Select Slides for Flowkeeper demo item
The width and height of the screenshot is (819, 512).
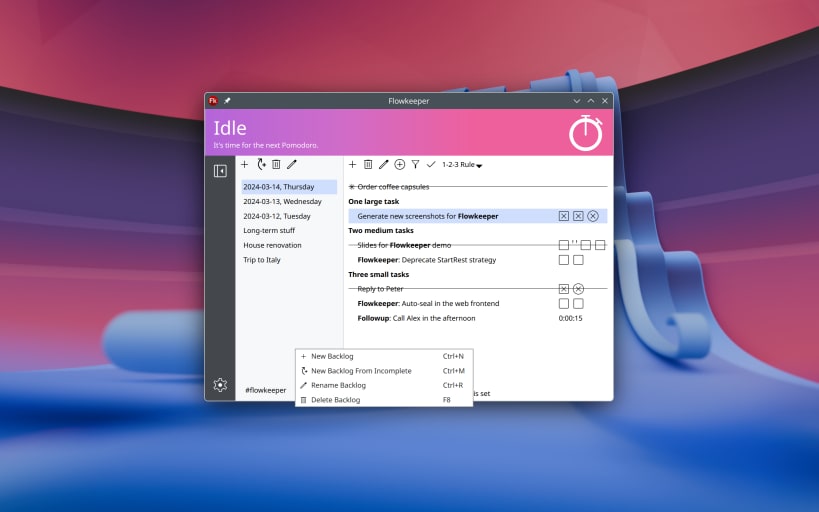(477, 245)
